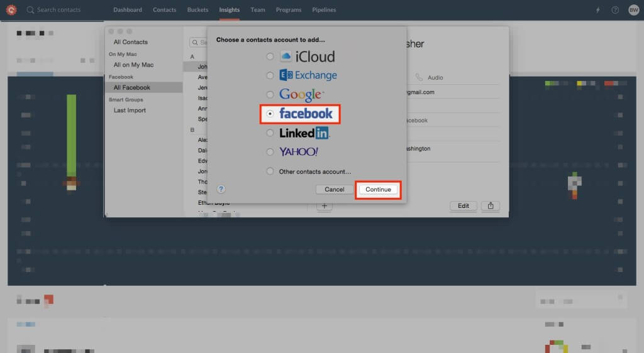The width and height of the screenshot is (644, 353).
Task: Switch to the Pipelines tab
Action: click(x=324, y=10)
